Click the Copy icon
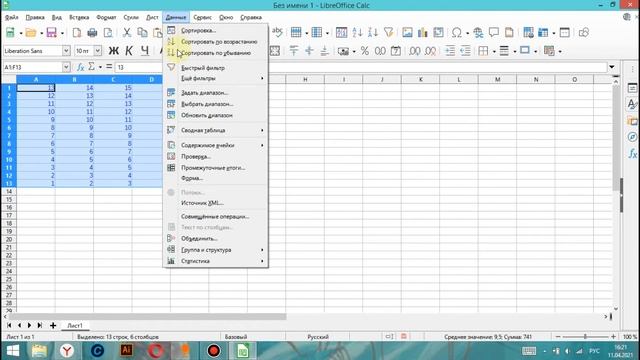Screen dimensions: 640x360 tap(142, 33)
